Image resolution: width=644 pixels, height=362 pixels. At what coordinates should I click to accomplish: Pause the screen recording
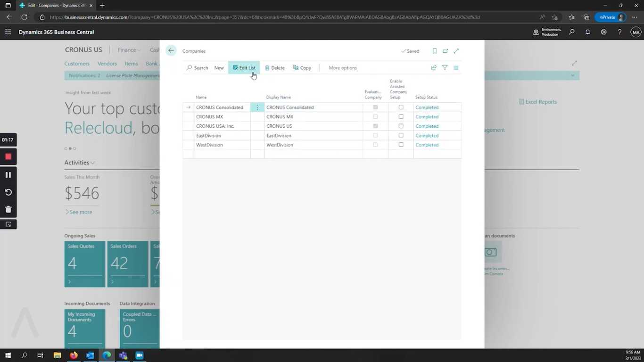[8, 175]
